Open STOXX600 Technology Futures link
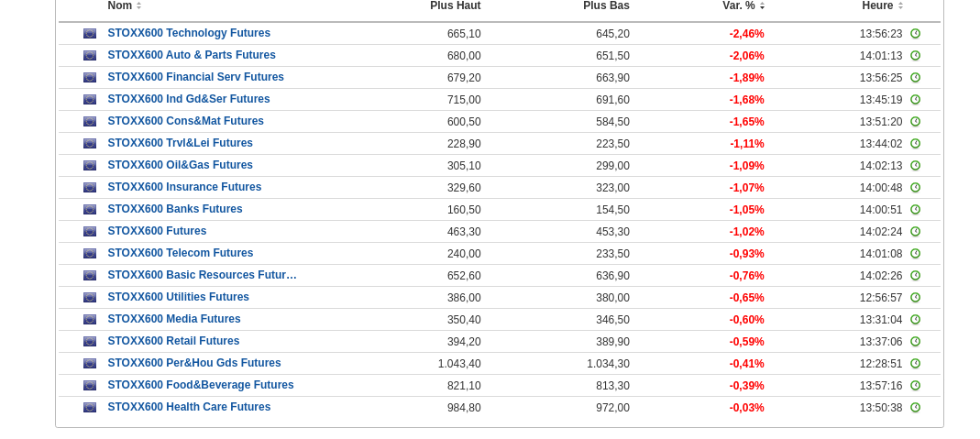The image size is (980, 439). 189,33
